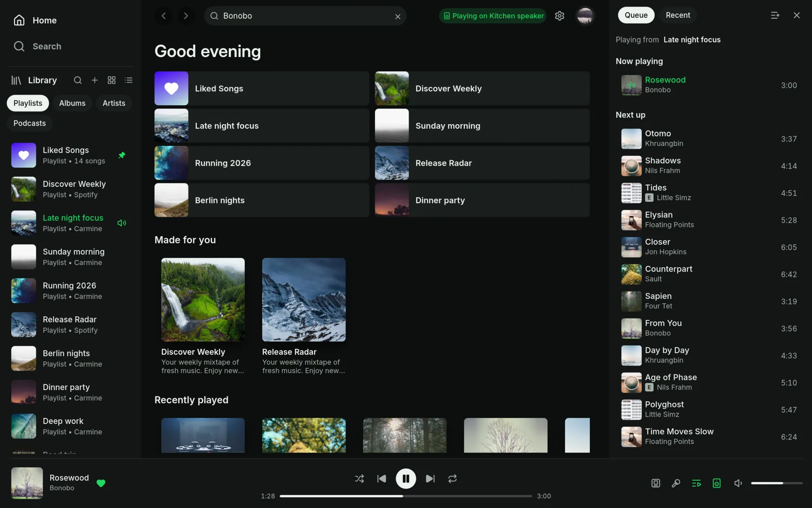Open Search in the sidebar
The height and width of the screenshot is (508, 812).
coord(37,46)
